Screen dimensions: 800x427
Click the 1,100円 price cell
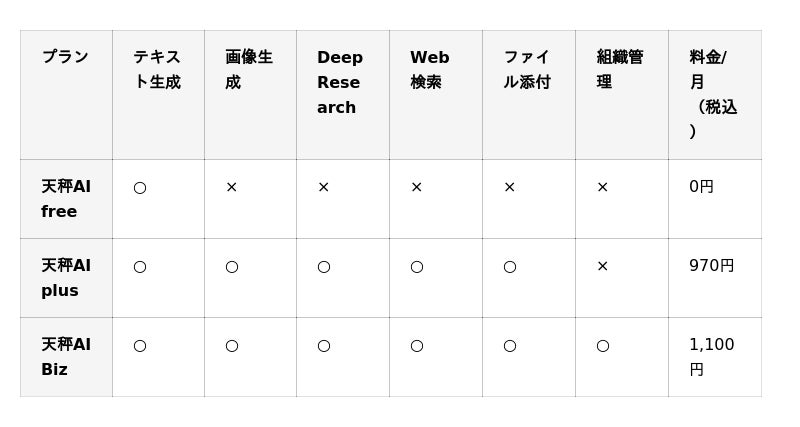(x=711, y=356)
